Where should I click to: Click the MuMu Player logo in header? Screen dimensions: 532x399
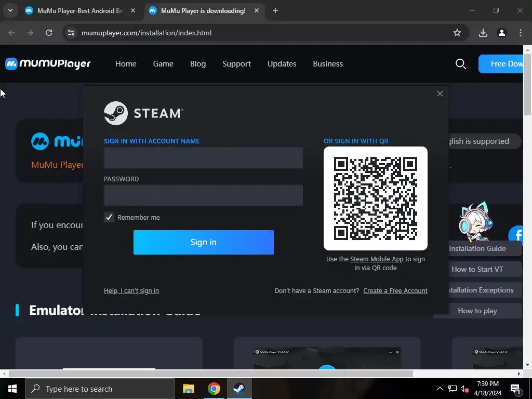click(x=48, y=64)
